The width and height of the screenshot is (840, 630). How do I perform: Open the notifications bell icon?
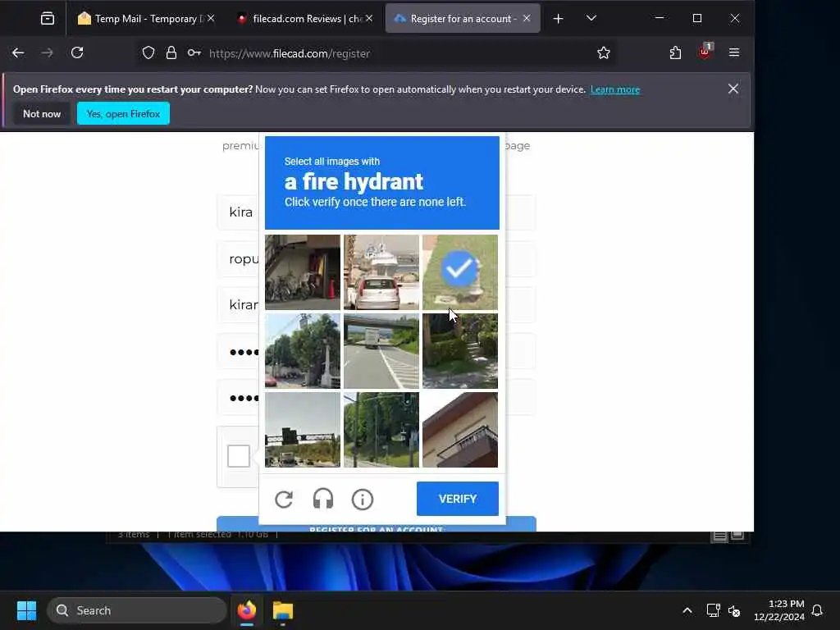point(818,610)
